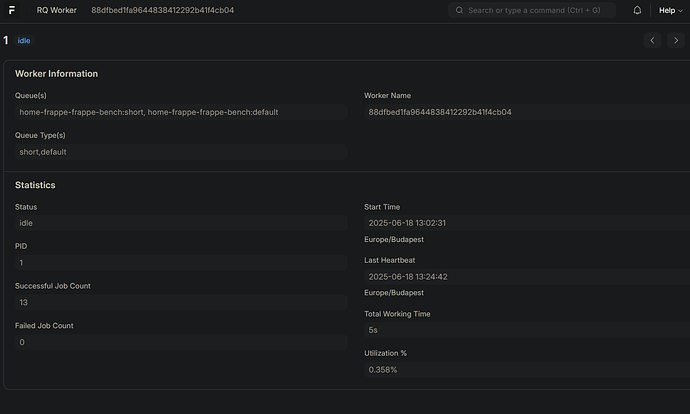The width and height of the screenshot is (690, 414).
Task: Click the Frappe logo home icon
Action: (11, 10)
